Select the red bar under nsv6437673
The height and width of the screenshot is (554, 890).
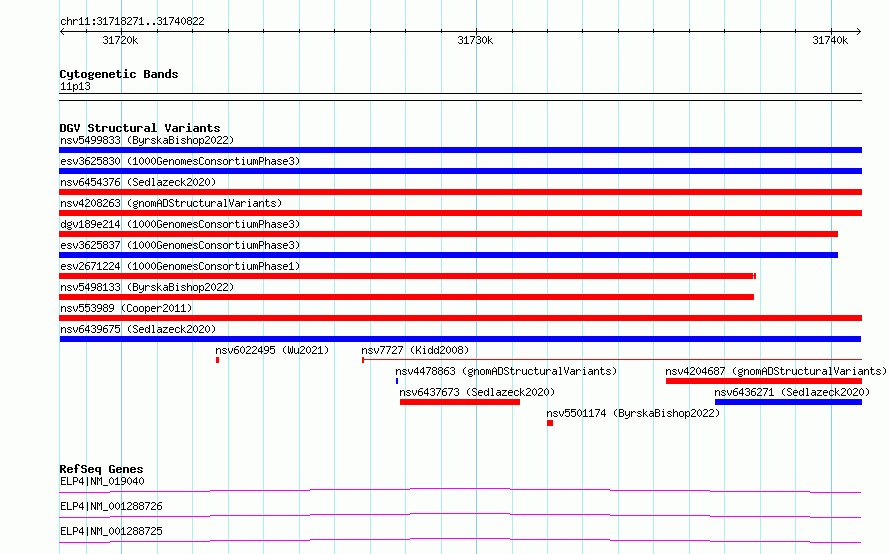click(x=460, y=402)
